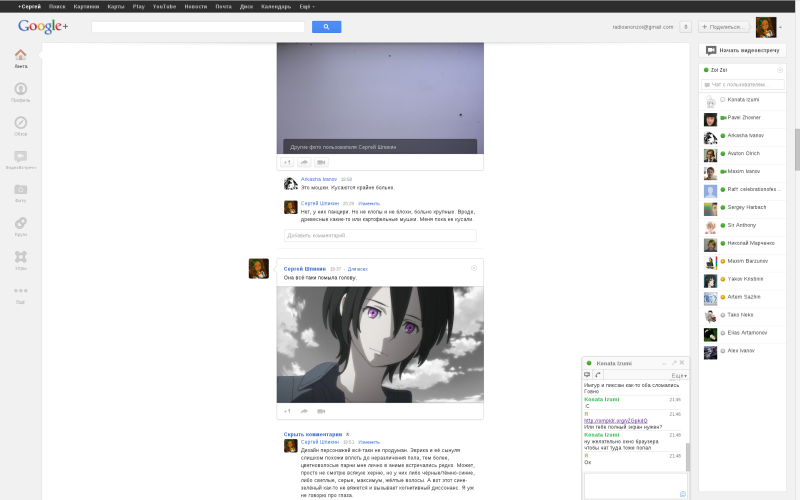Image resolution: width=800 pixels, height=500 pixels.
Task: Click the Konata chat message text box
Action: (x=635, y=486)
